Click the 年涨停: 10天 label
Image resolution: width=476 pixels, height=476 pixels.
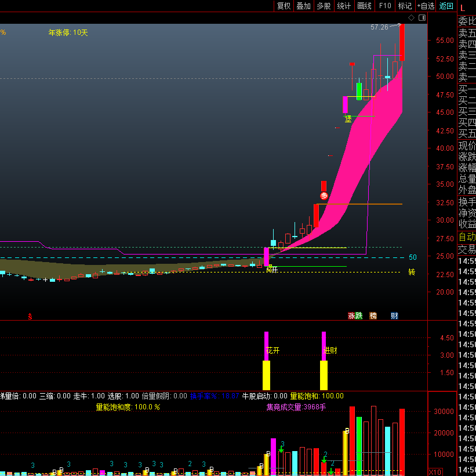68,32
